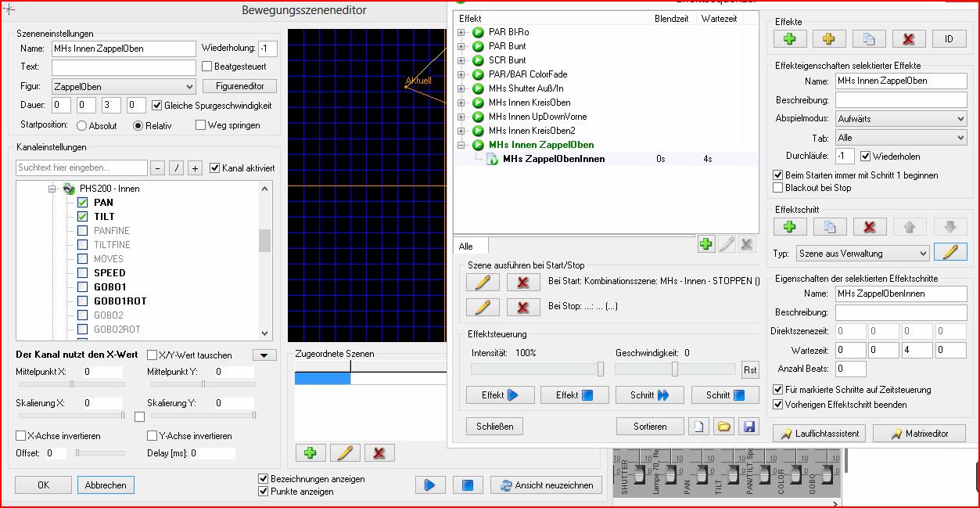Copy the selected effect in Effekte section
The width and height of the screenshot is (980, 508).
click(x=869, y=38)
